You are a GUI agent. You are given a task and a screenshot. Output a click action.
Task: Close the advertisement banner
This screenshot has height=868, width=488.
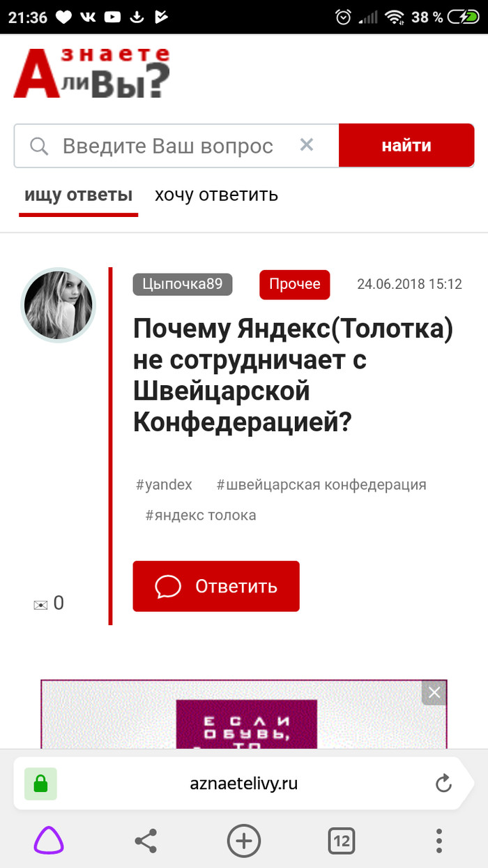point(434,692)
